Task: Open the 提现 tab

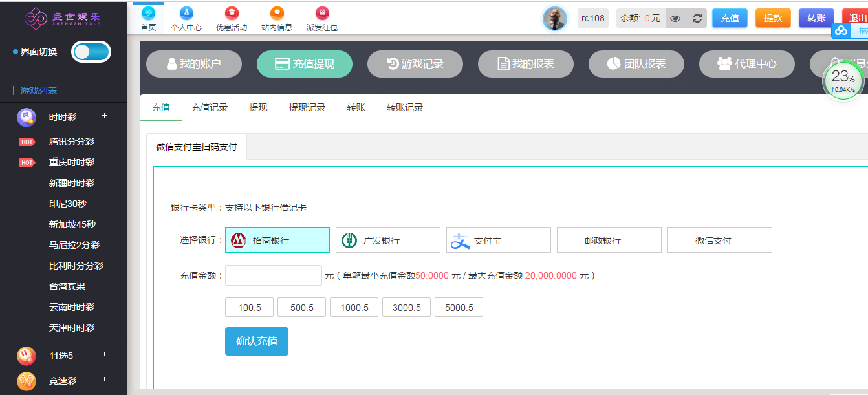Action: click(x=258, y=107)
